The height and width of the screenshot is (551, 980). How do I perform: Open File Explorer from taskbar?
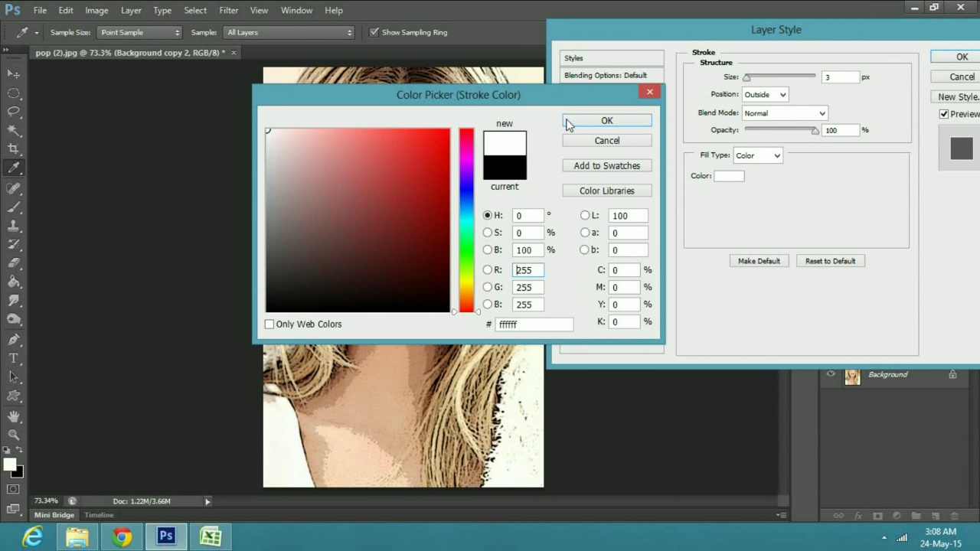tap(77, 537)
